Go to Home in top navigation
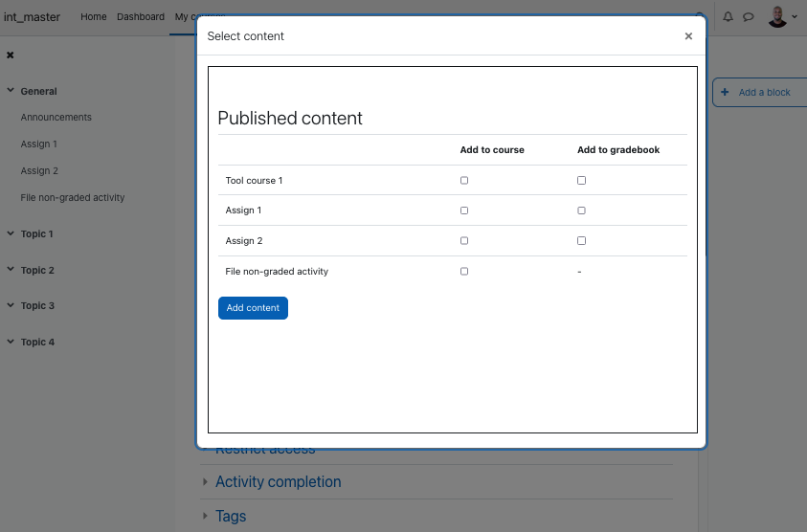The height and width of the screenshot is (532, 807). click(94, 17)
